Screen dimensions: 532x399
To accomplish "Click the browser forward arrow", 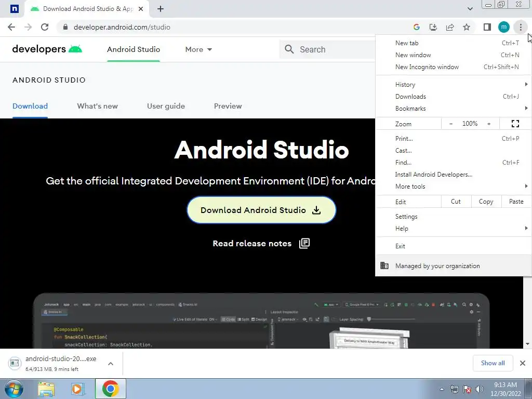I will click(28, 27).
